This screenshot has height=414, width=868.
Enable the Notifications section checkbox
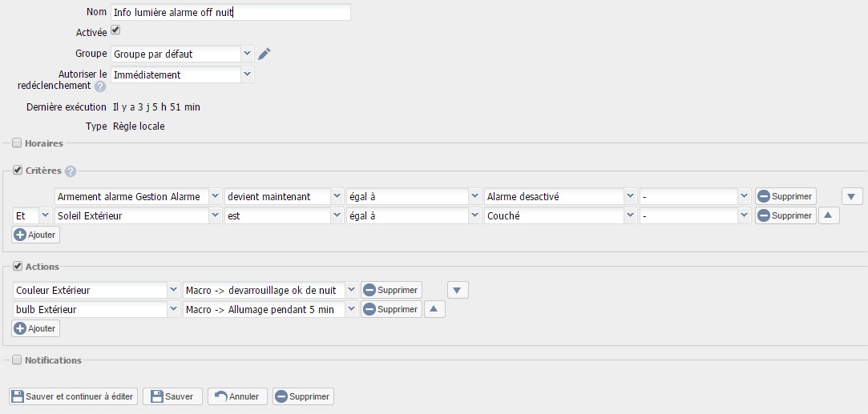point(17,360)
